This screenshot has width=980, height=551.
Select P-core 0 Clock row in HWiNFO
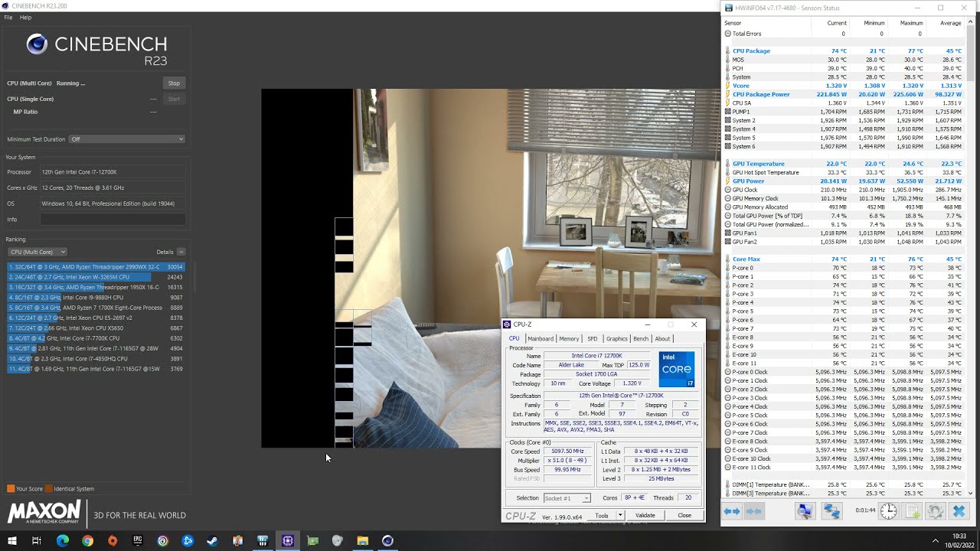click(x=844, y=372)
